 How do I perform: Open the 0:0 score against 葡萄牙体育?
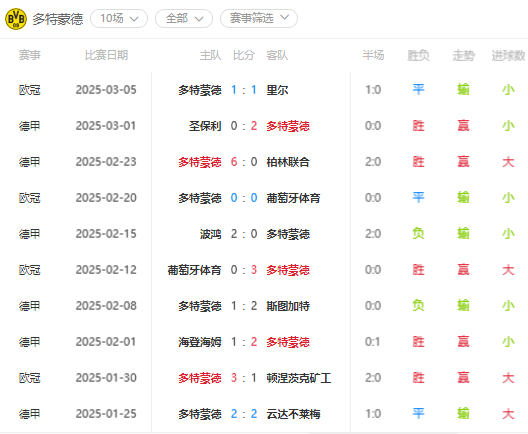[244, 198]
